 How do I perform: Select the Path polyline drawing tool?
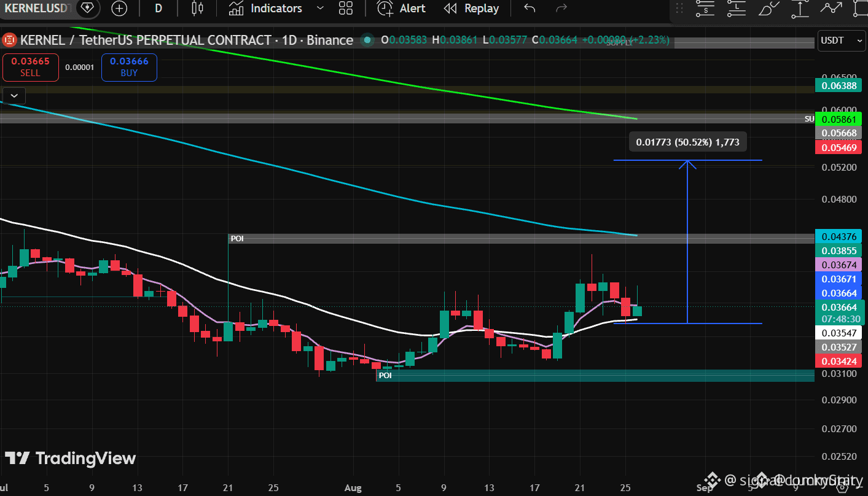pyautogui.click(x=831, y=9)
